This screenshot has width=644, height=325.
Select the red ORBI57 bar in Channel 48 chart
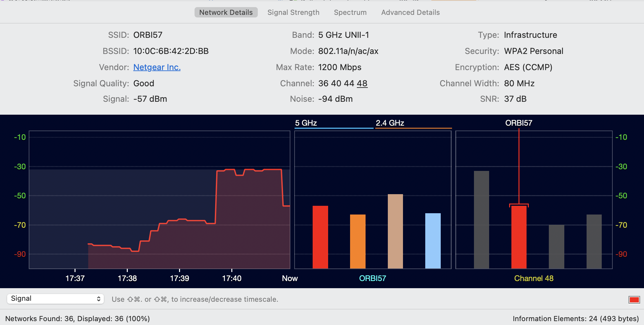click(x=519, y=237)
